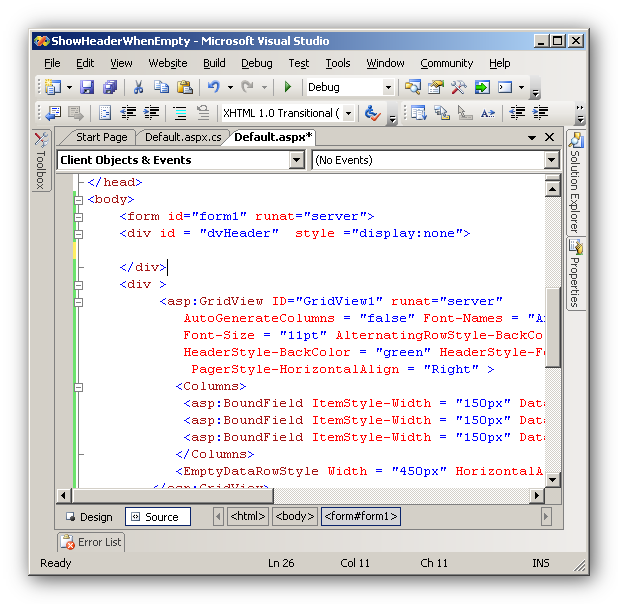Click the Find in Files icon
The width and height of the screenshot is (618, 604).
click(413, 87)
